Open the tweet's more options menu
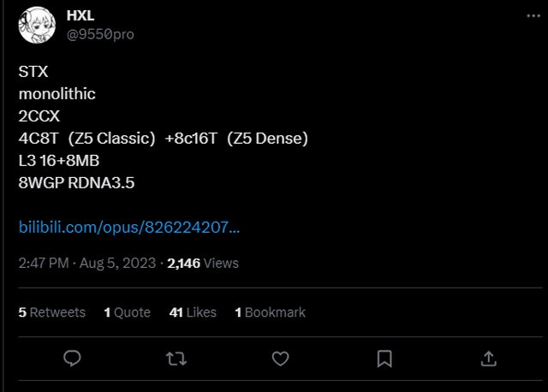This screenshot has width=548, height=392. pos(531,15)
